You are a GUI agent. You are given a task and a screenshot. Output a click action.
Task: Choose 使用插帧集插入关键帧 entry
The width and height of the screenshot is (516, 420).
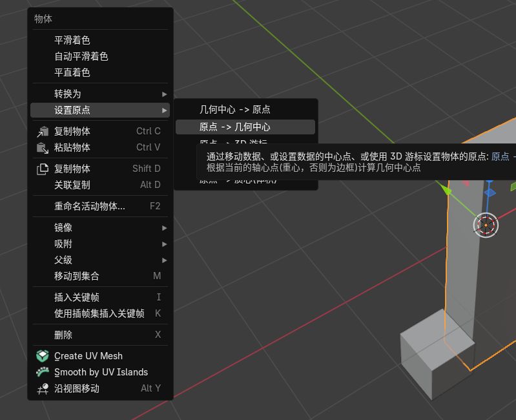pyautogui.click(x=100, y=313)
